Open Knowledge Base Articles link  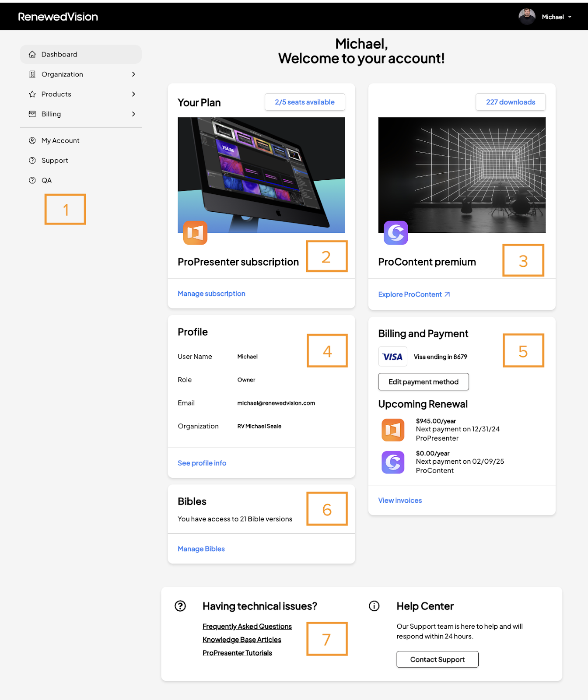(242, 640)
